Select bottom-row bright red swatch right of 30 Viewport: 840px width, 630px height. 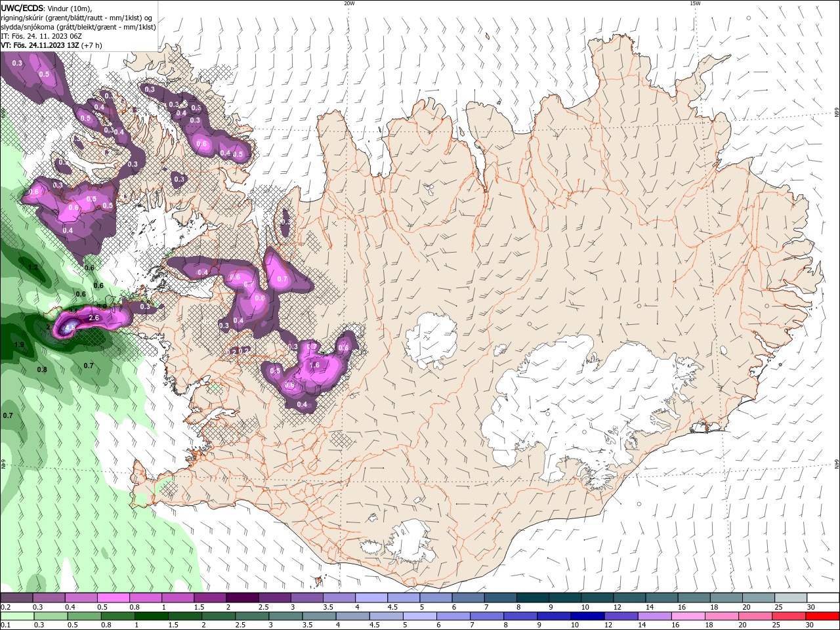click(822, 616)
